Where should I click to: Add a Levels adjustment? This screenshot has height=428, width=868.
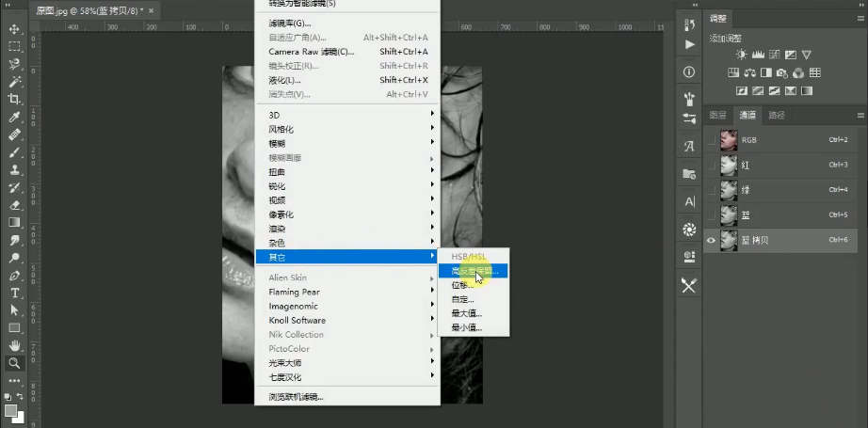(x=758, y=55)
